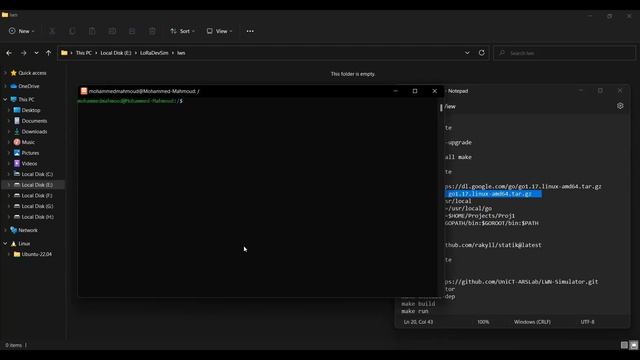Go up one folder level arrow
The image size is (640, 360).
click(x=48, y=53)
